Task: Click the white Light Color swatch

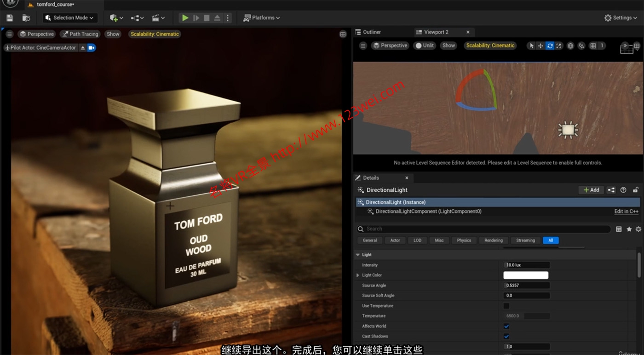Action: point(526,275)
